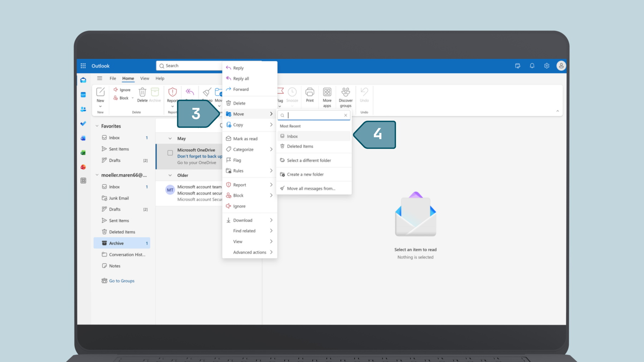Open the account profile avatar
The height and width of the screenshot is (362, 644).
(561, 66)
